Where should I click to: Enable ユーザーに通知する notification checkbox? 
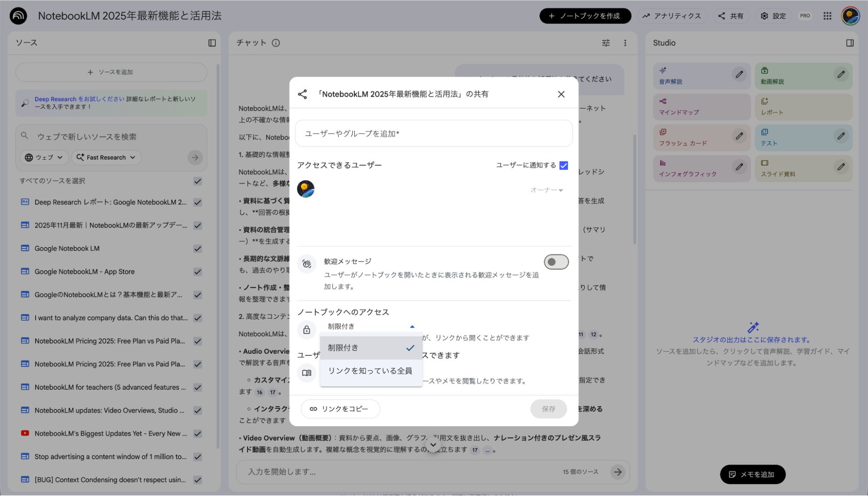tap(564, 165)
